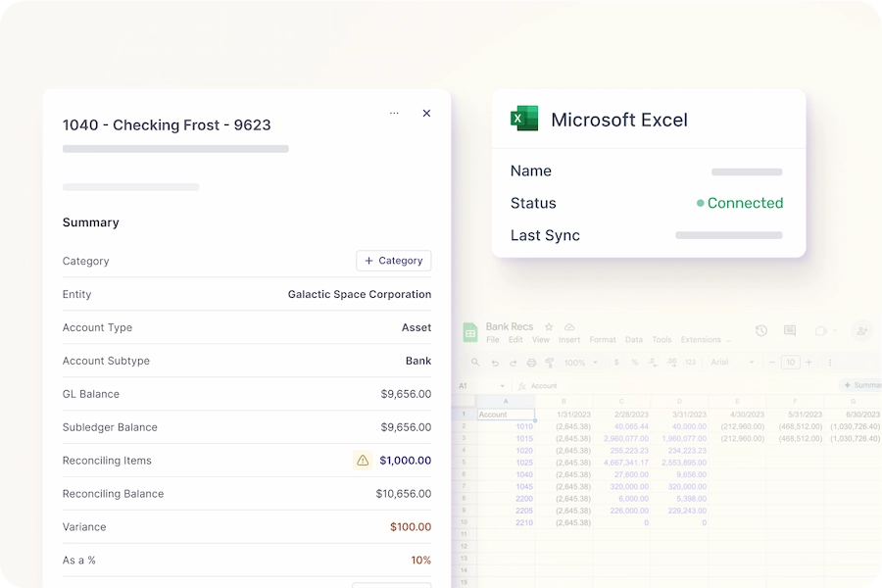Select cell A1 containing Account
Screen dimensions: 882x588
tap(506, 415)
